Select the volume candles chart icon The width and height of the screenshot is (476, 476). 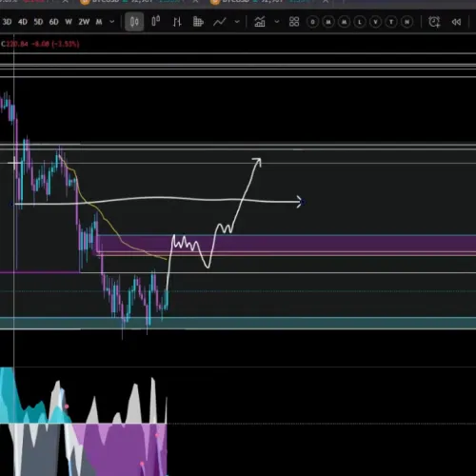pos(198,22)
